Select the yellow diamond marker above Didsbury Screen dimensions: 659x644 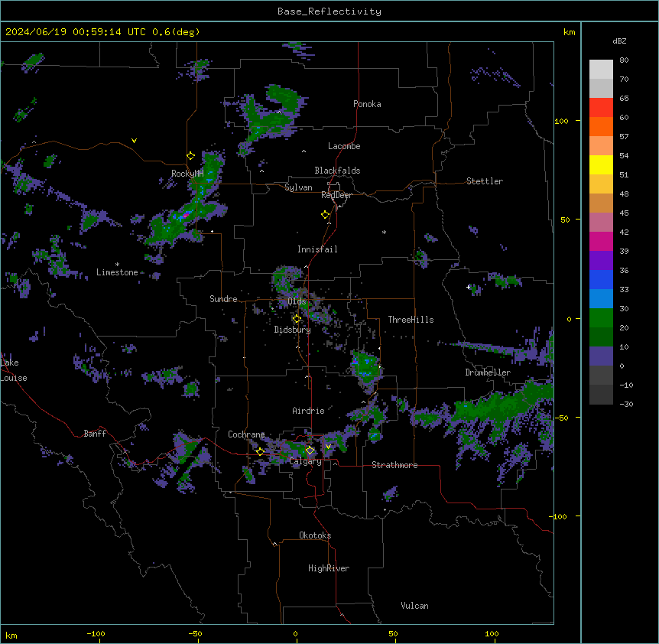point(297,319)
